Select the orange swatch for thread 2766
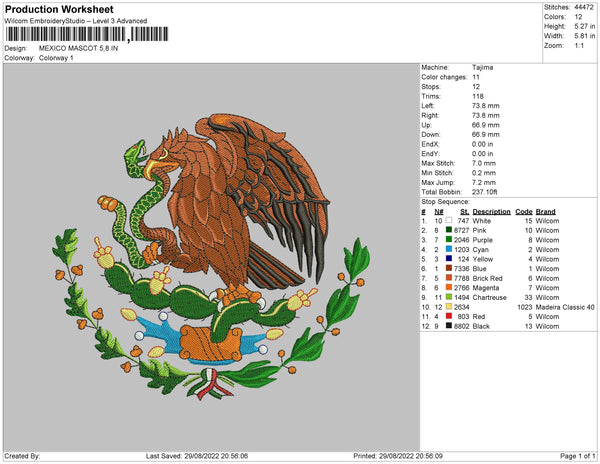This screenshot has height=464, width=600. pos(449,287)
